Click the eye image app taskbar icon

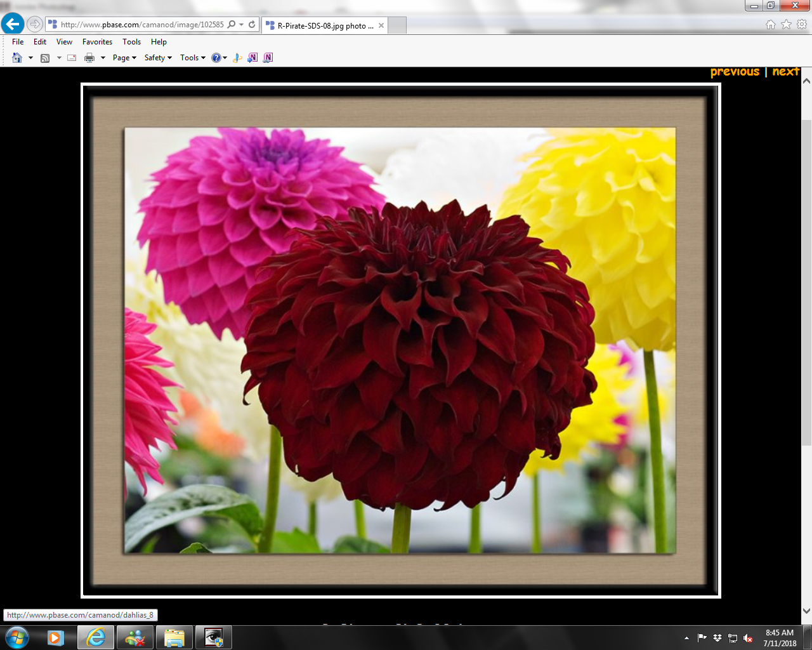pyautogui.click(x=214, y=637)
